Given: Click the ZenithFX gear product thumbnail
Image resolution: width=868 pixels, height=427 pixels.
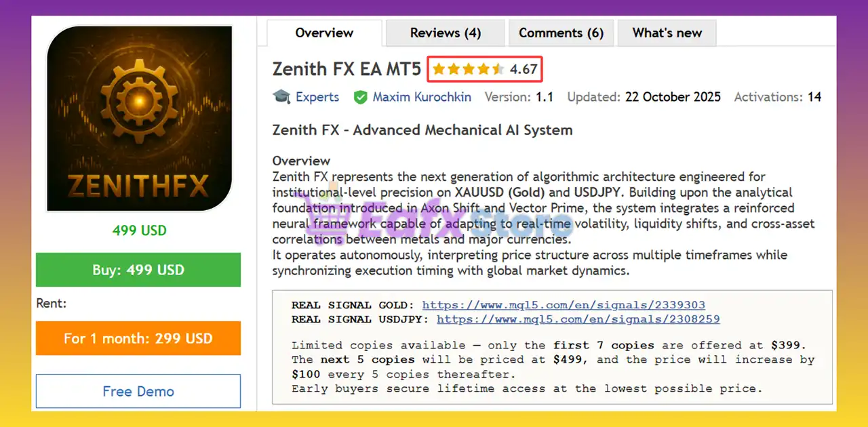Looking at the screenshot, I should (139, 119).
